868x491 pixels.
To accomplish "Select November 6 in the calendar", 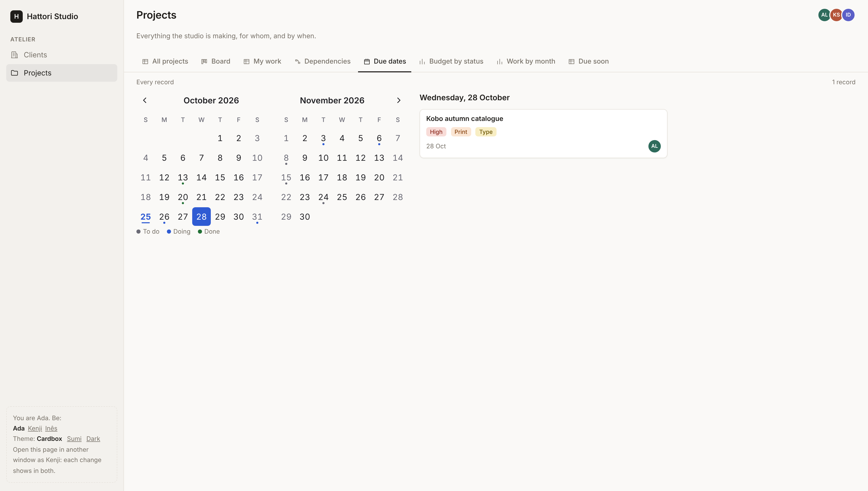I will 379,138.
